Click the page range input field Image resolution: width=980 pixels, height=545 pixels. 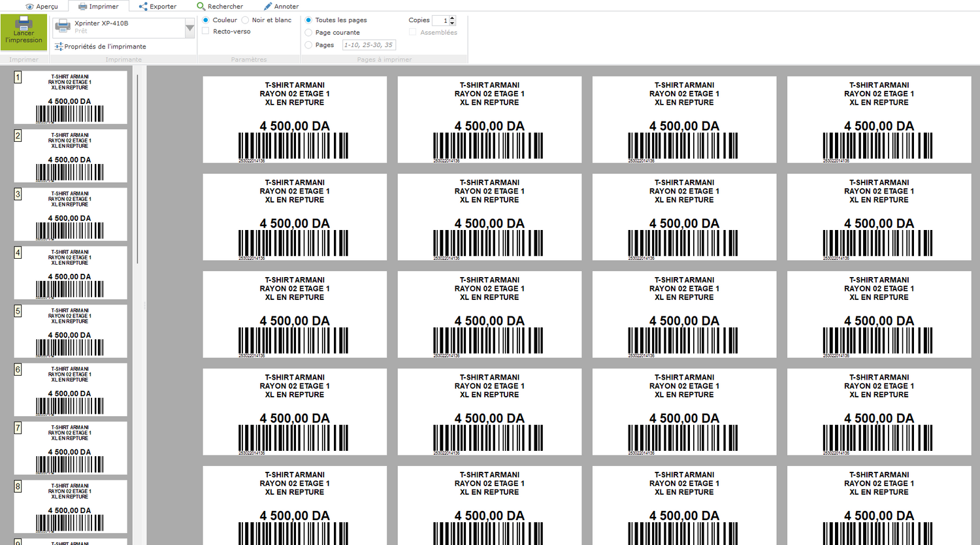[x=368, y=45]
